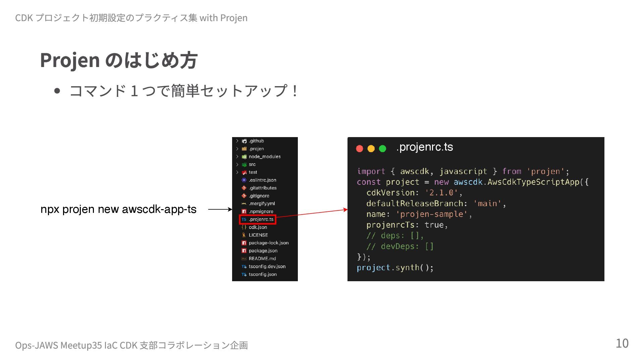Click the 'Projen のはじめ方' heading
The height and width of the screenshot is (362, 644).
[x=119, y=60]
